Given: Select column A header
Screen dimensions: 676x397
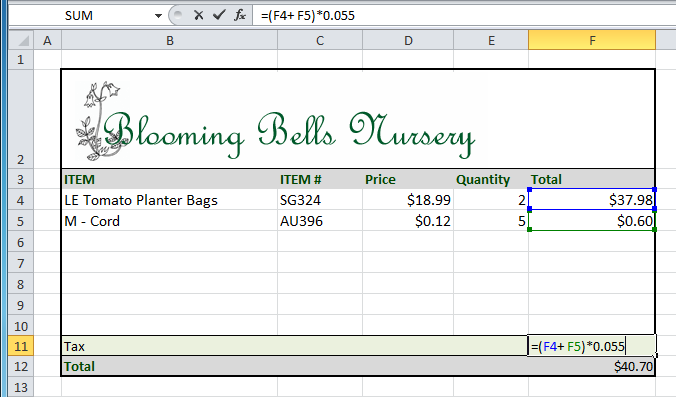Looking at the screenshot, I should 47,41.
